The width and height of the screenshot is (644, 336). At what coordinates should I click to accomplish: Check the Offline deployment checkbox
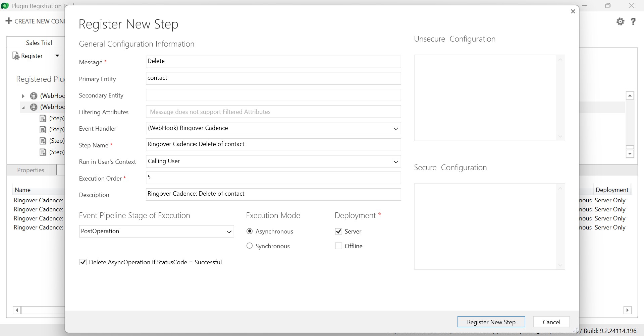pos(338,246)
